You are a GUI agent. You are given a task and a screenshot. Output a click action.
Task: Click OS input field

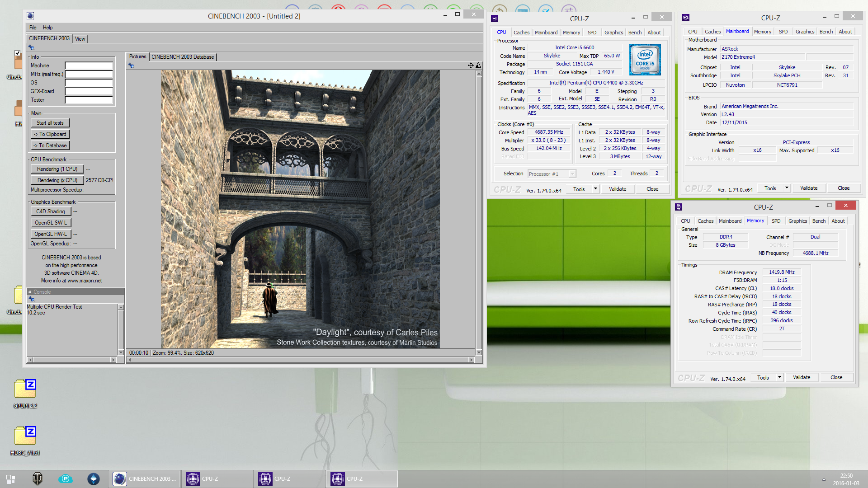click(89, 83)
